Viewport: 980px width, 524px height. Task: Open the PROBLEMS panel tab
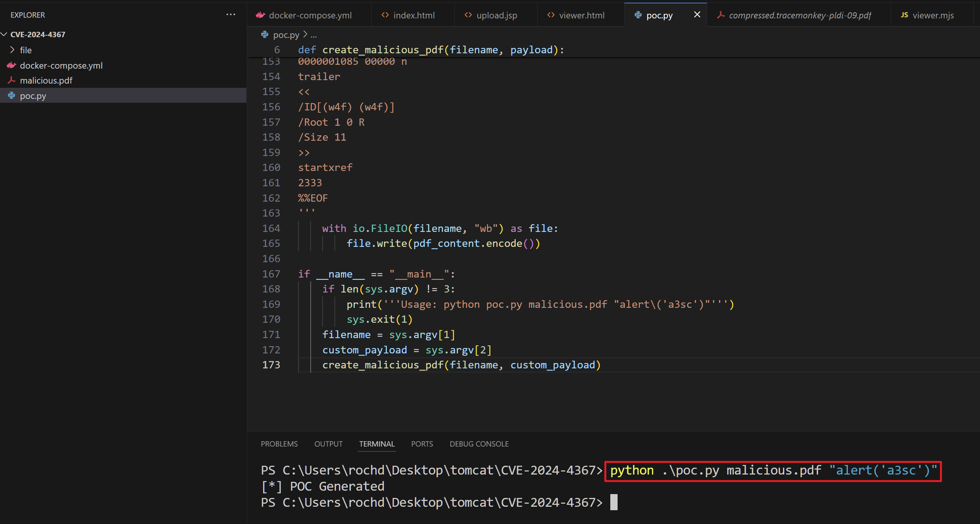pyautogui.click(x=279, y=444)
